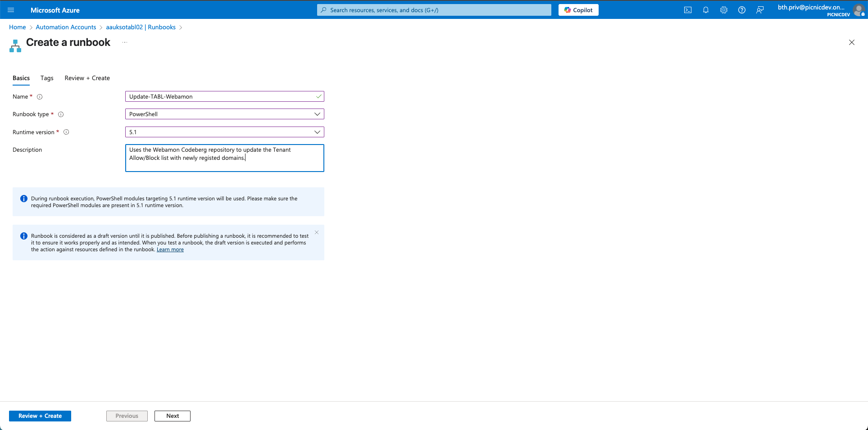
Task: Click into the Description text area
Action: pos(225,158)
